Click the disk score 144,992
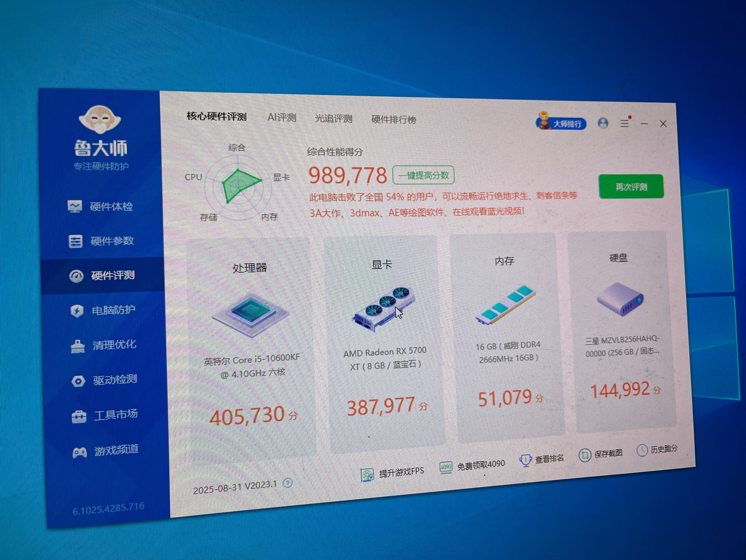746x560 pixels. (x=620, y=390)
